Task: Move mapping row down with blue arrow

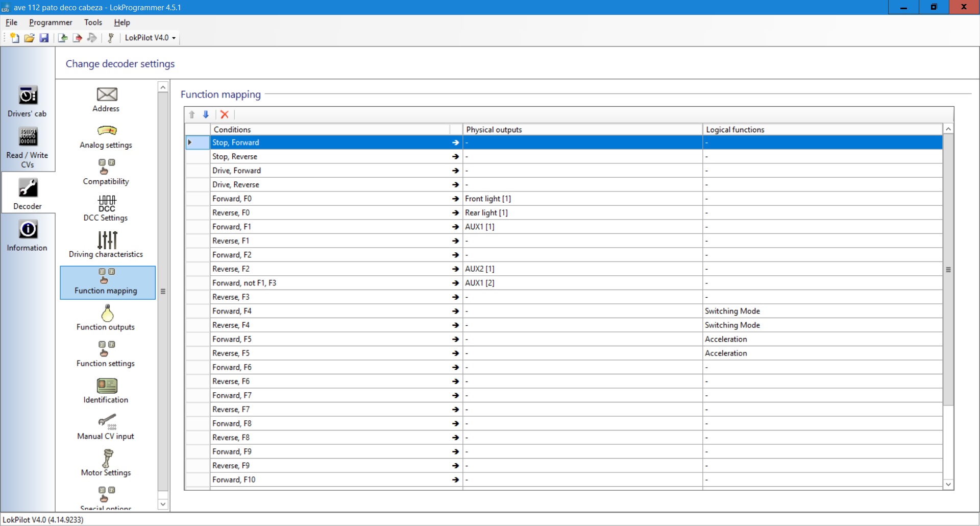Action: 206,114
